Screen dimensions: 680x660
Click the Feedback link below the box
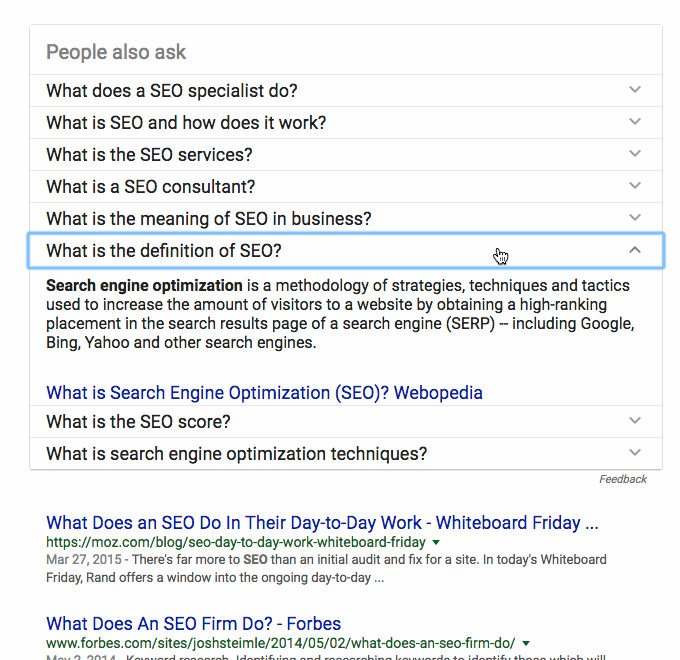tap(623, 479)
